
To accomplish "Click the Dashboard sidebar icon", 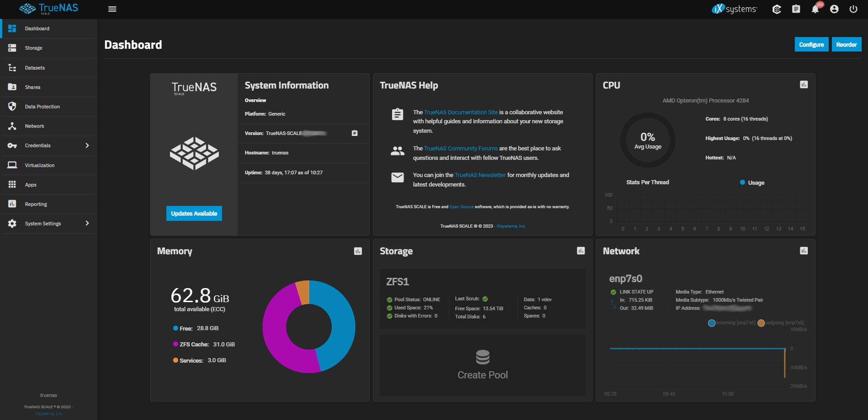I will coord(12,28).
